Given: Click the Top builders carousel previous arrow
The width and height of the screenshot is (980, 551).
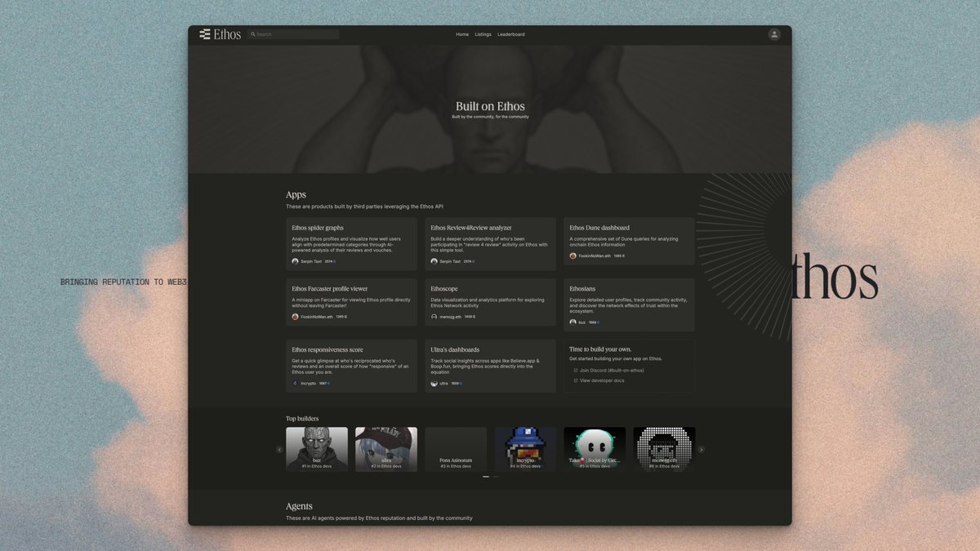Looking at the screenshot, I should click(279, 450).
